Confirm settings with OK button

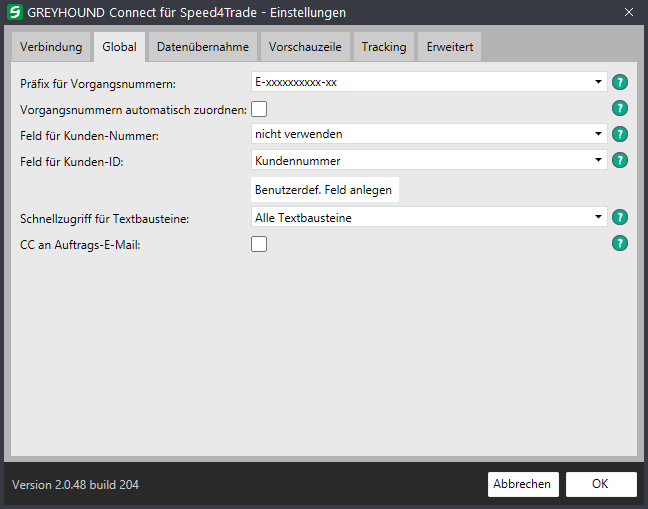click(601, 484)
